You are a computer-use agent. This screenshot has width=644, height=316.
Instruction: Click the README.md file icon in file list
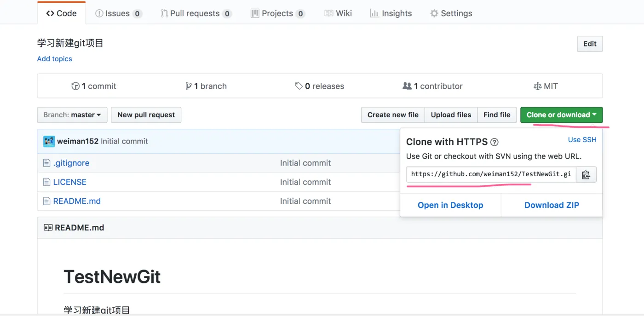[x=46, y=201]
